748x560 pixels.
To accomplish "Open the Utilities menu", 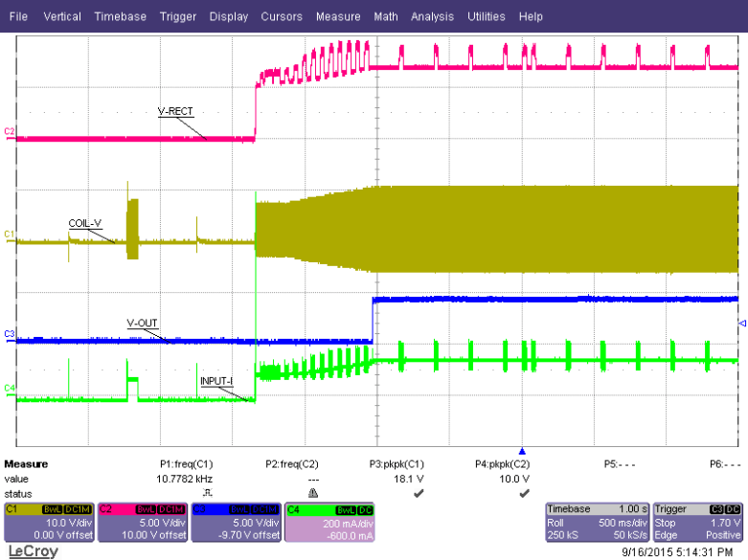I will [x=487, y=16].
